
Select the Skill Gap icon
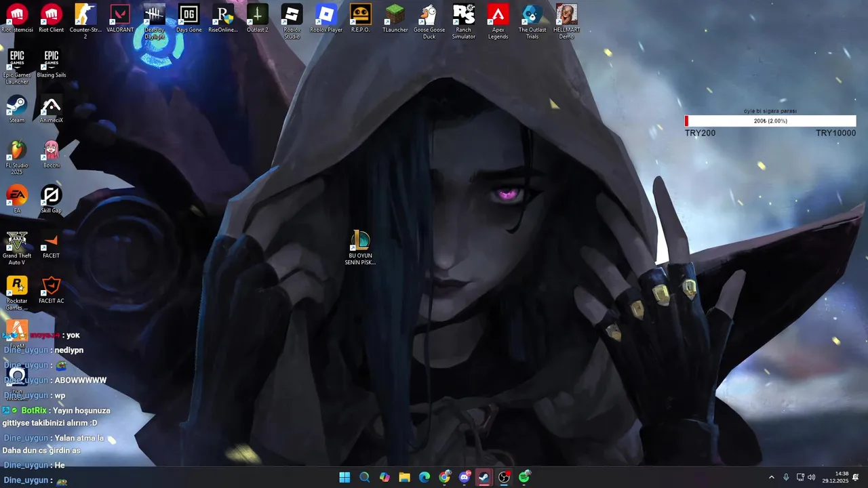click(51, 199)
